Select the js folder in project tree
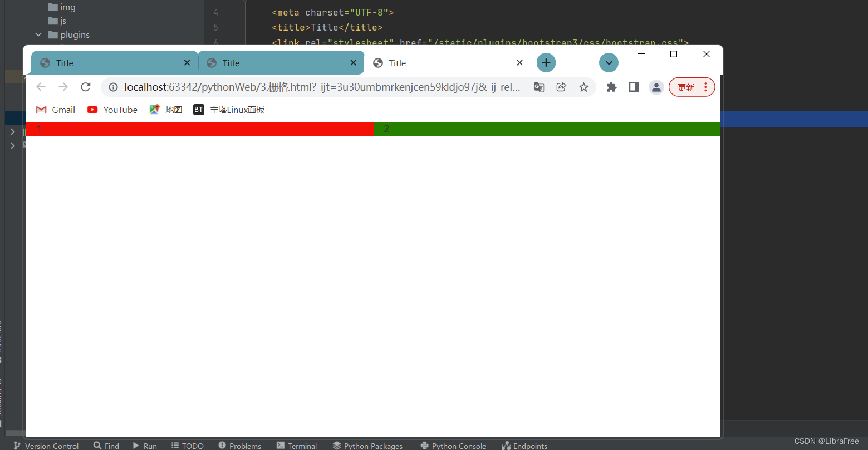The image size is (868, 450). point(57,21)
